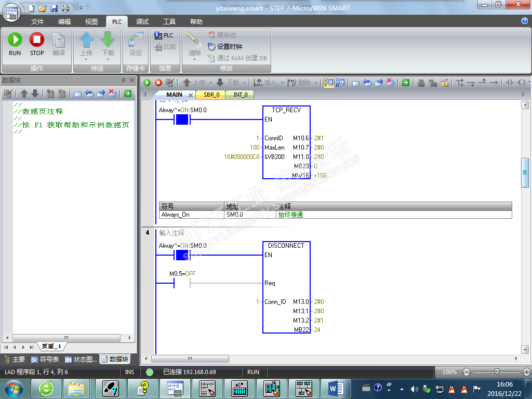Click the green RUN button in the ribbon
This screenshot has height=399, width=532.
coord(15,44)
